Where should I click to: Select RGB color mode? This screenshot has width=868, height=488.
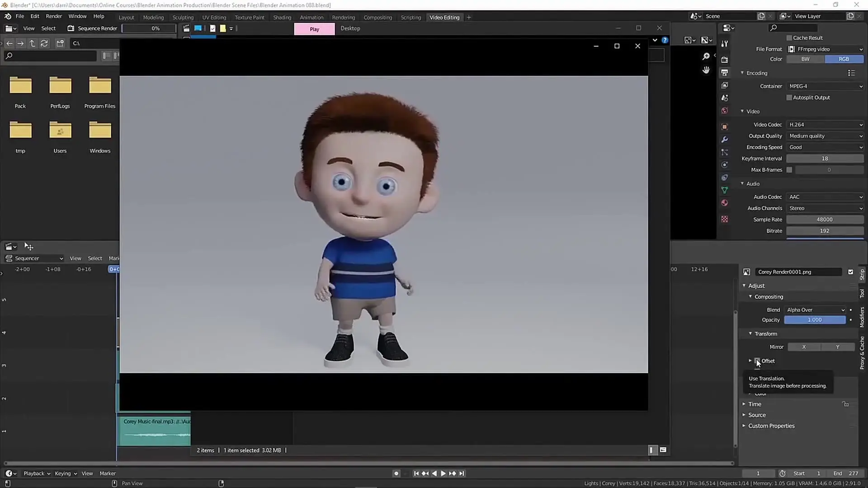click(844, 59)
